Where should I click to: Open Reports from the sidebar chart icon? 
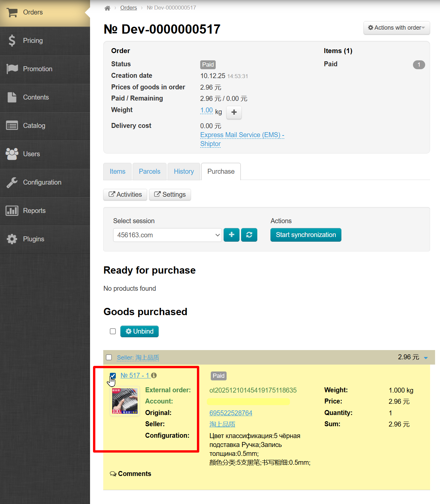tap(12, 211)
